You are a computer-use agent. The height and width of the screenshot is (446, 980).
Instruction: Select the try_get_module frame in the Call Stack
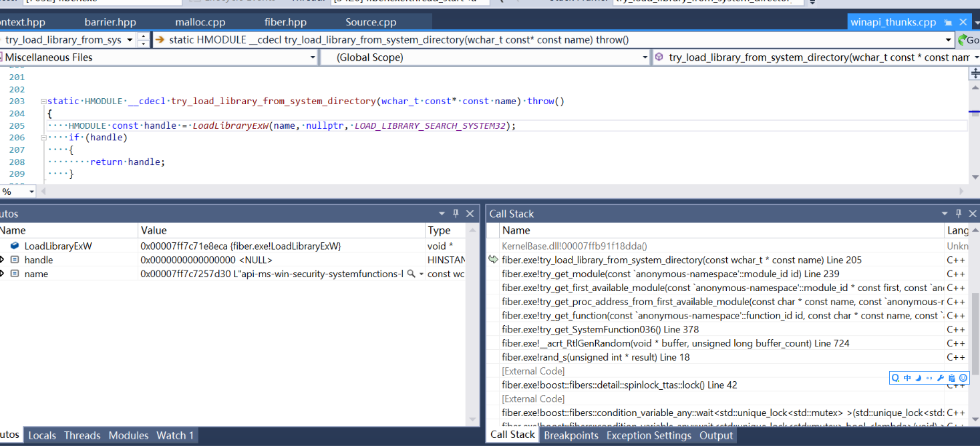(x=601, y=273)
